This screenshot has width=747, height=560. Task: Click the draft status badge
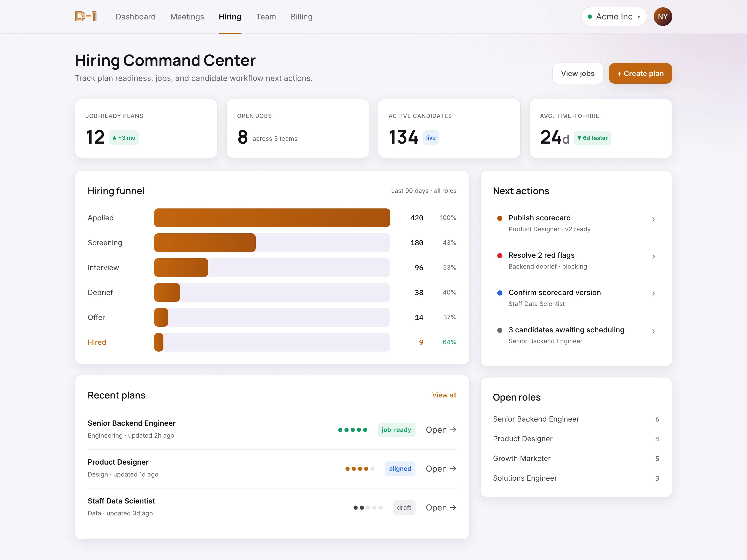coord(404,507)
